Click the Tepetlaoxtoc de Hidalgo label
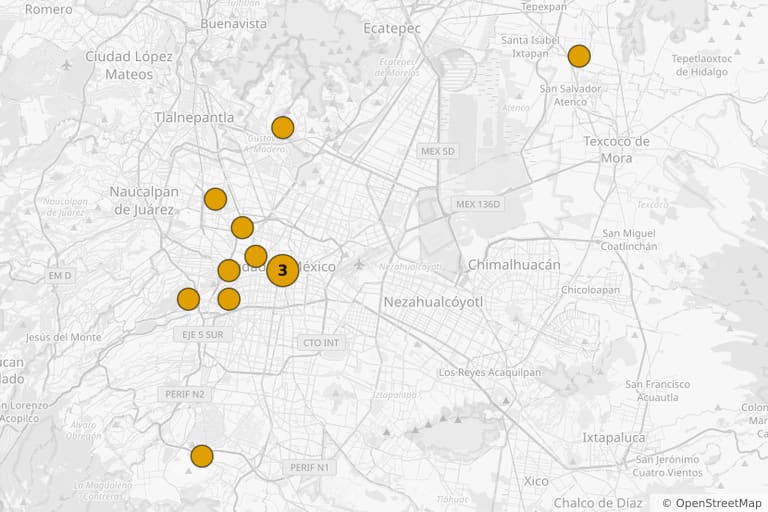 (x=702, y=65)
